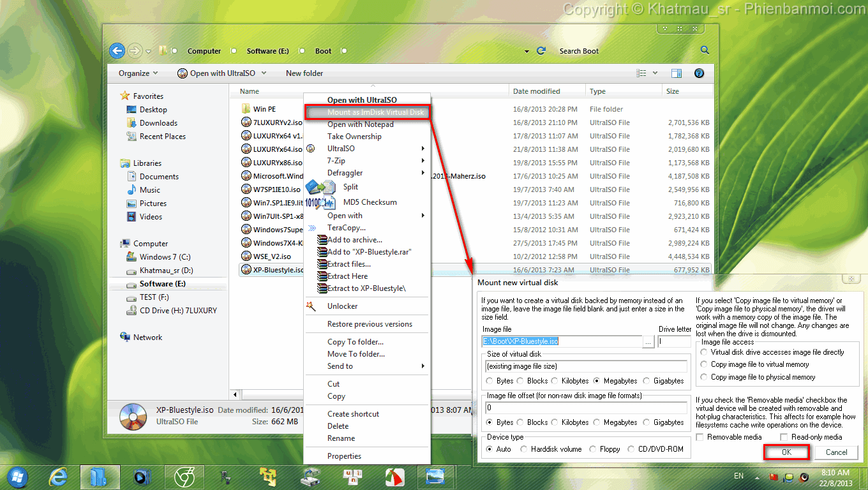Open the Organize dropdown
This screenshot has width=868, height=490.
click(x=138, y=73)
